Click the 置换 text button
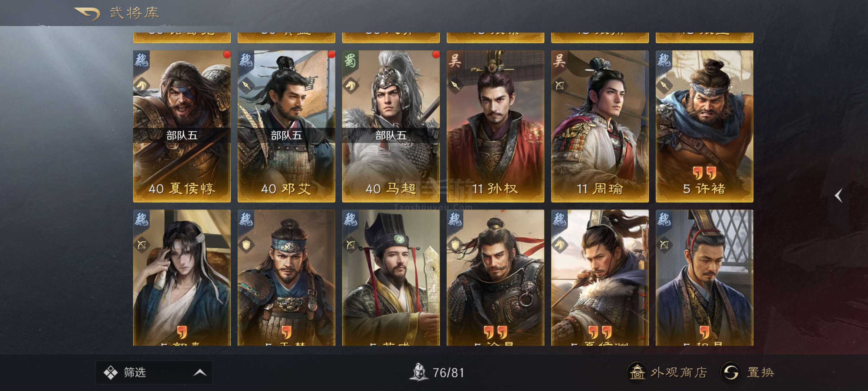 tap(760, 372)
